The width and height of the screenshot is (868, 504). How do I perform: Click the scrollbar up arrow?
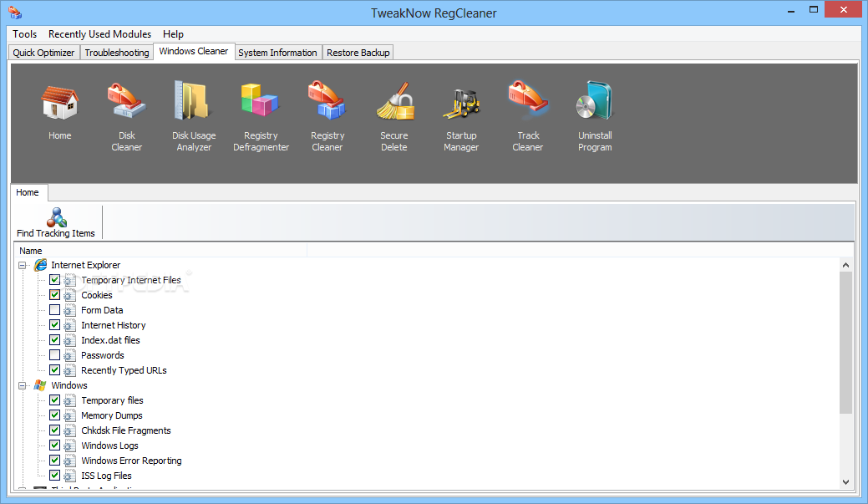pyautogui.click(x=845, y=265)
